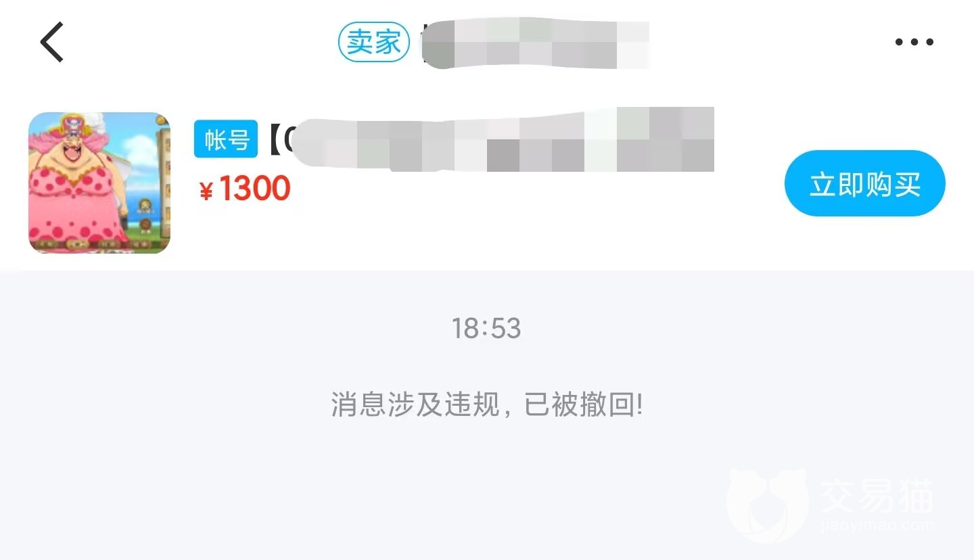This screenshot has height=560, width=974.
Task: Tap the yen currency symbol before 1300
Action: click(206, 191)
